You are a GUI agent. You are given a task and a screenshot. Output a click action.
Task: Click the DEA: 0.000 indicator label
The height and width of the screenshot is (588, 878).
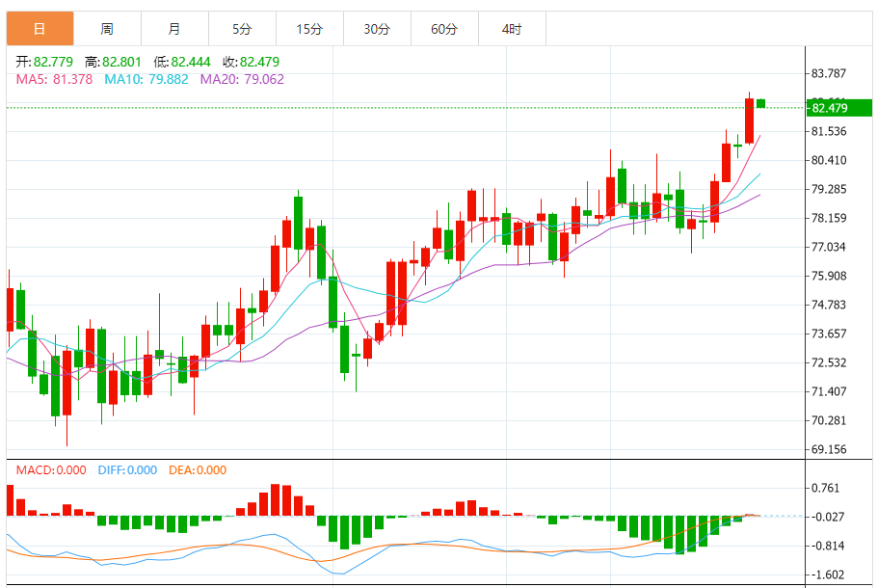pos(198,469)
